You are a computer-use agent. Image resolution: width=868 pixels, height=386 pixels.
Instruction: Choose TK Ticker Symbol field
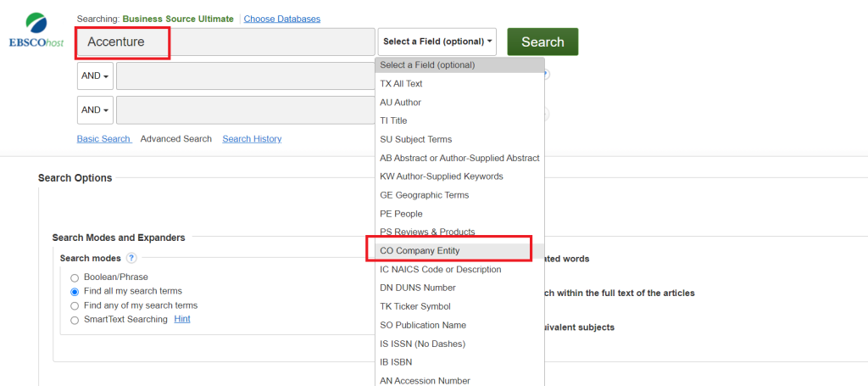[x=459, y=306]
